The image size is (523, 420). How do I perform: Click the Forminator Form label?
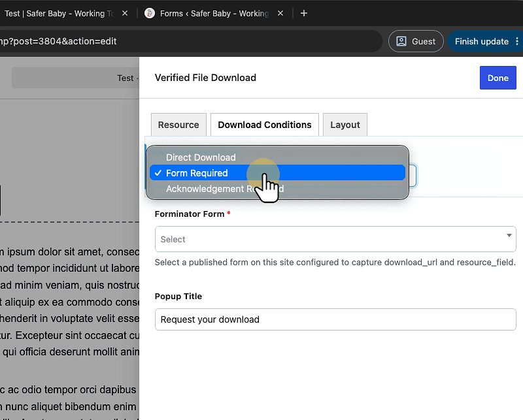[x=190, y=214]
